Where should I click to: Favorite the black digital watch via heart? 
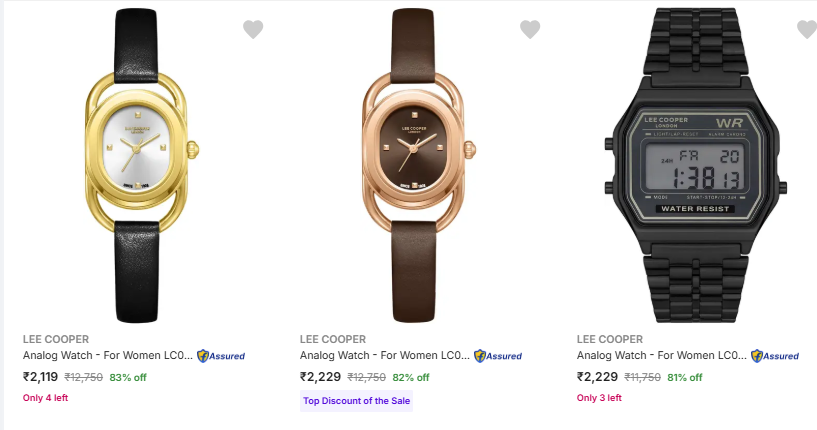[806, 29]
